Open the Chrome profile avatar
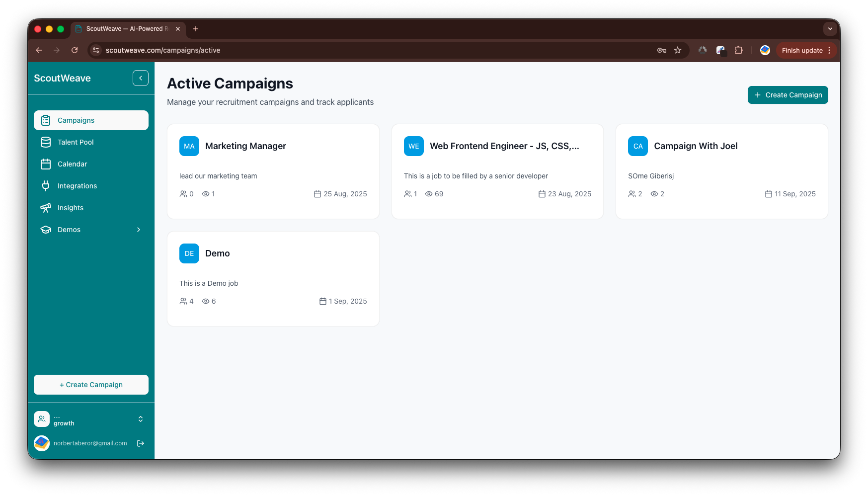Screen dimensions: 868x496 [x=765, y=50]
